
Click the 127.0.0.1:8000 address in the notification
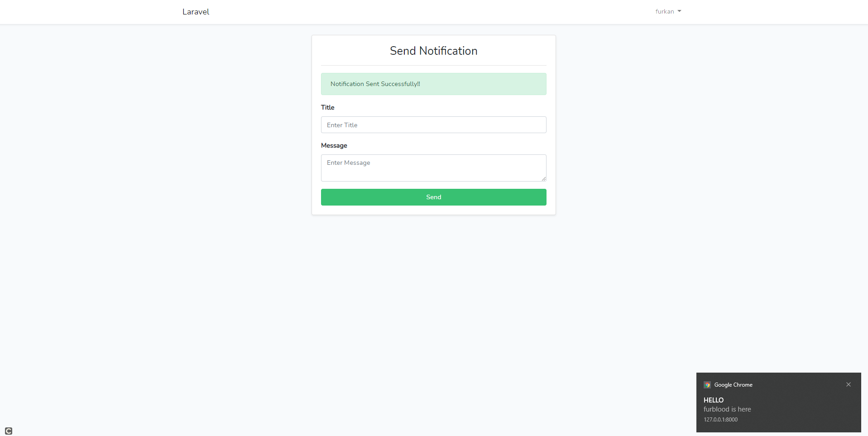720,419
